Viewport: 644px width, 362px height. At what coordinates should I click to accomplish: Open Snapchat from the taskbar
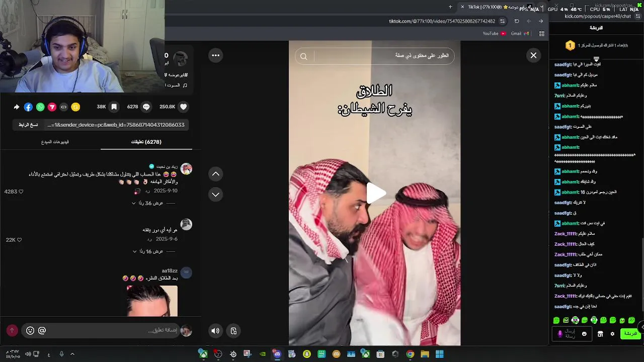pos(307,354)
